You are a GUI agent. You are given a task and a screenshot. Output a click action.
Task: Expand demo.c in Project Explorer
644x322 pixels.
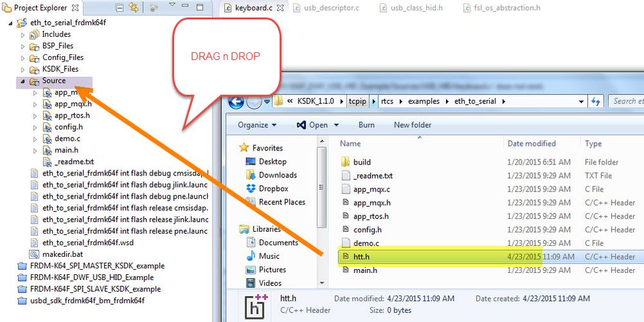[x=35, y=139]
